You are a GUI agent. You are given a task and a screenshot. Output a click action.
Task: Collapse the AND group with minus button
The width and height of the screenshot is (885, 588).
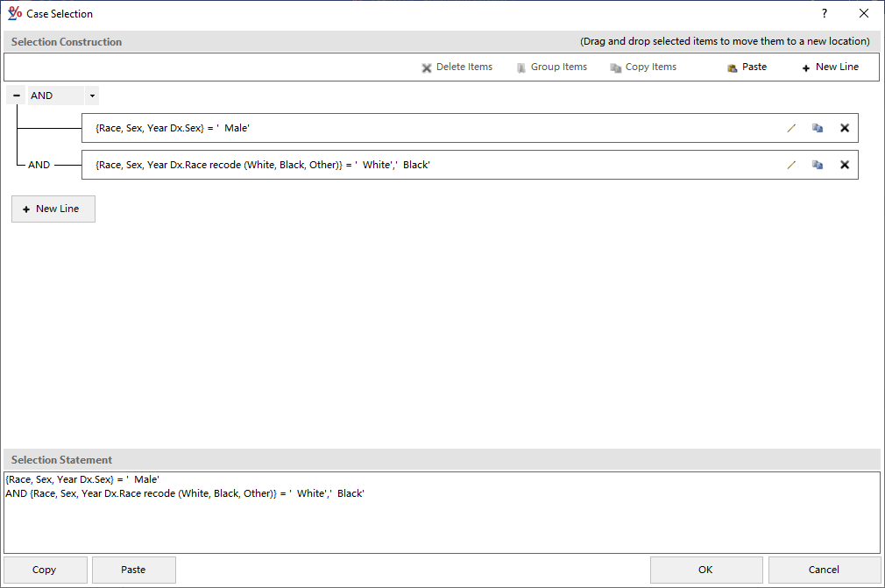tap(17, 96)
